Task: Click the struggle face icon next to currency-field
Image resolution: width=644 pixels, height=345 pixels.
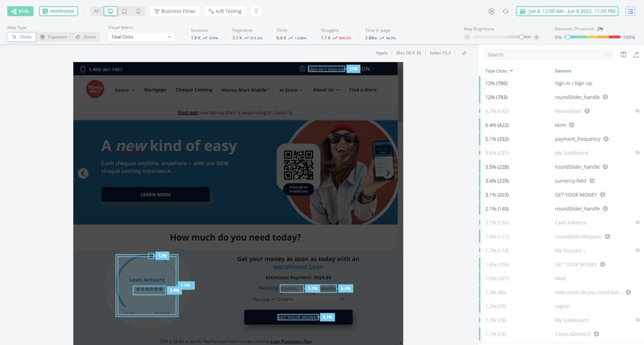Action: [592, 181]
